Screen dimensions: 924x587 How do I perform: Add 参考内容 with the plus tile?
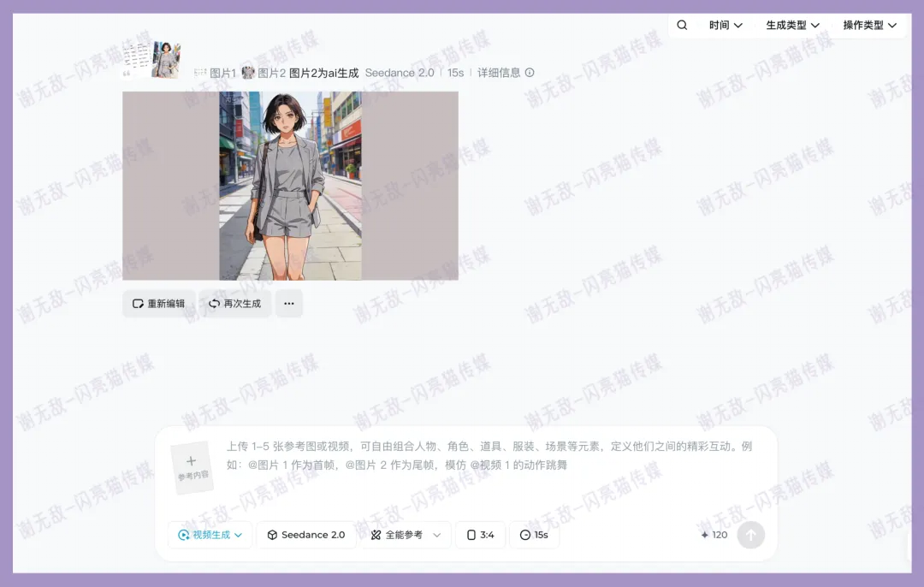pyautogui.click(x=192, y=467)
